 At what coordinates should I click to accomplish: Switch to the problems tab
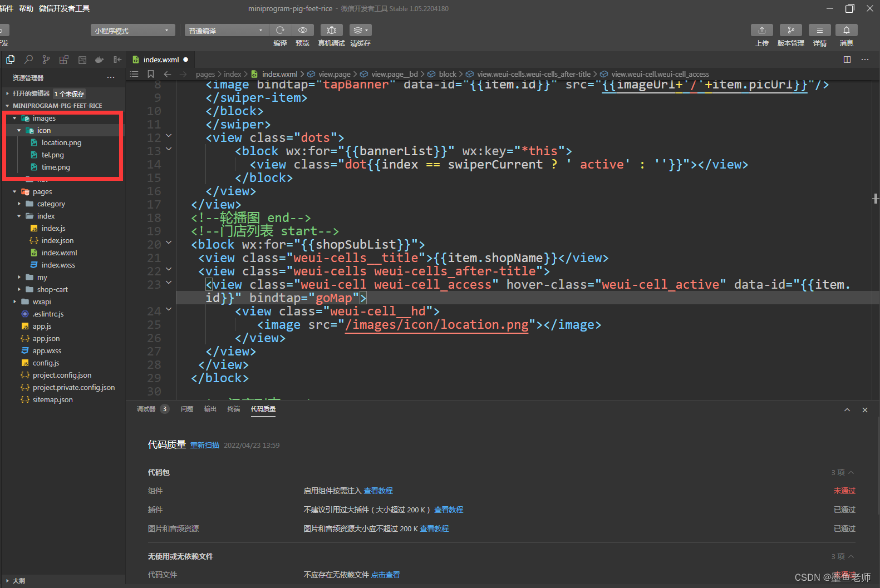coord(187,409)
